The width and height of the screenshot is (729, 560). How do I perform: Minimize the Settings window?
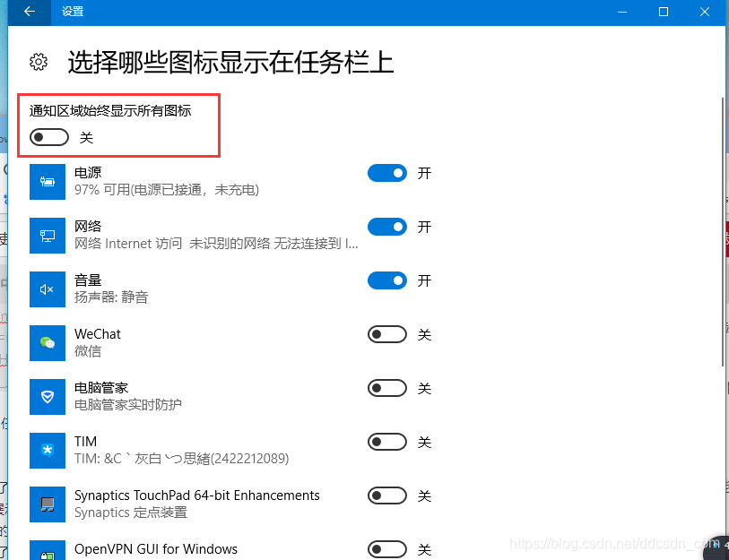[x=622, y=12]
